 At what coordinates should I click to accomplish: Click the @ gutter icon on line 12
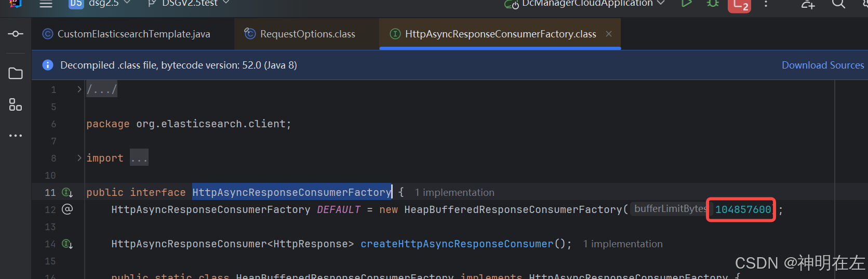[67, 209]
